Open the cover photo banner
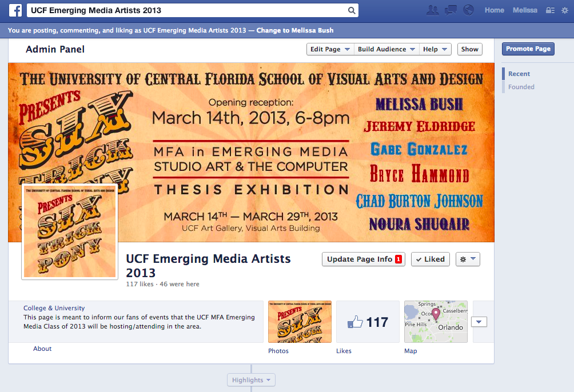 (x=251, y=152)
